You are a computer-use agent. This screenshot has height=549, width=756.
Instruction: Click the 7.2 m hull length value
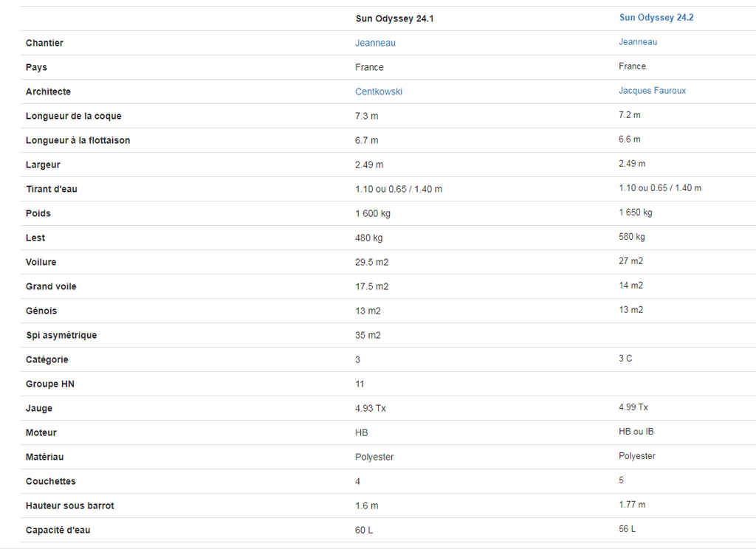630,115
